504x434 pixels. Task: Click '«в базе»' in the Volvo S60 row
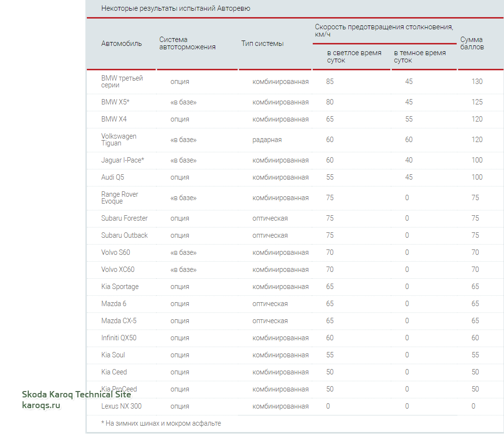pos(183,252)
